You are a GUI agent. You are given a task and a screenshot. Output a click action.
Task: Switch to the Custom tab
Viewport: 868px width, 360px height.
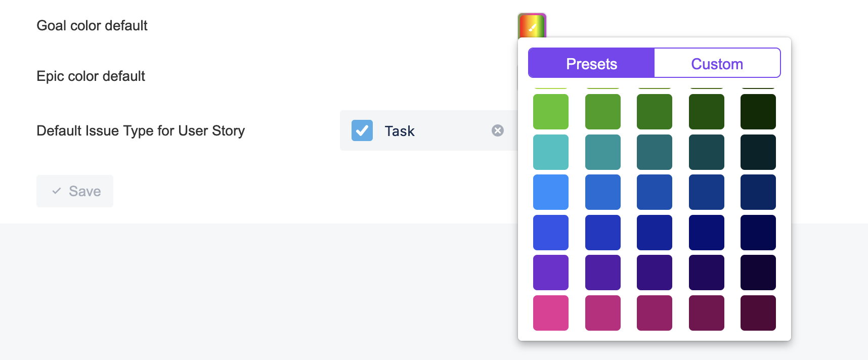click(x=717, y=63)
